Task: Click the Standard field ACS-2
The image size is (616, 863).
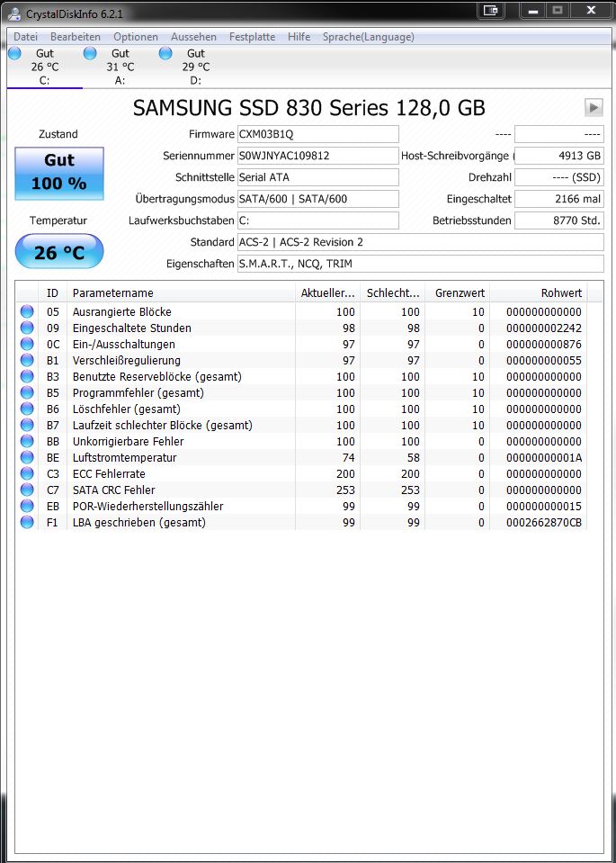Action: (420, 242)
